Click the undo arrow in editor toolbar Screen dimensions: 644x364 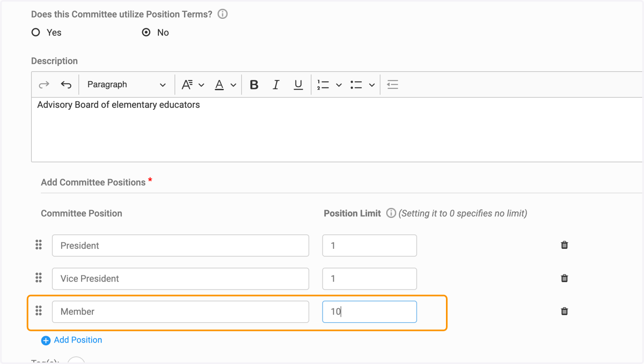[x=66, y=85]
